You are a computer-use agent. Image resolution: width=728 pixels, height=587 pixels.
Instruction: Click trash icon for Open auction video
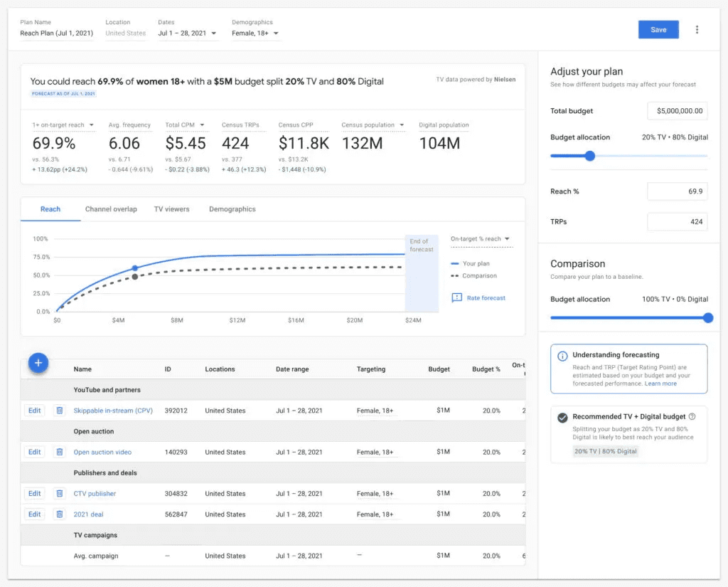(x=60, y=452)
